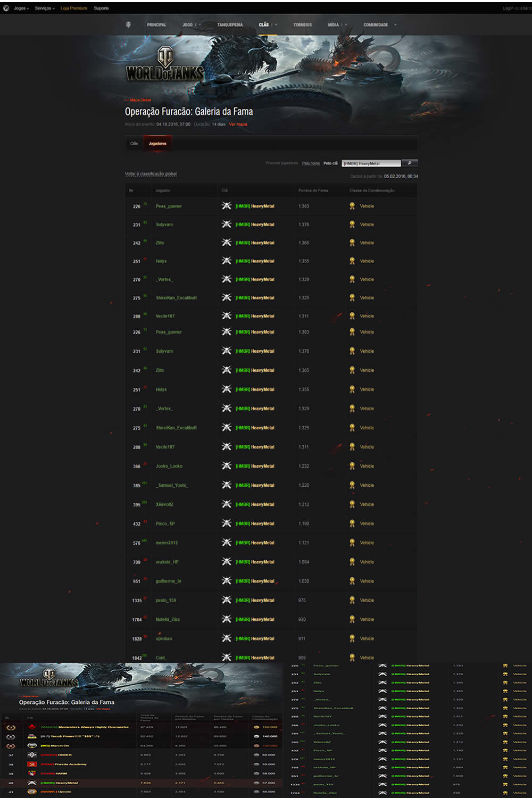Expand the JOGO menu arrow in the navigation
Viewport: 532px width, 798px height.
tap(200, 25)
